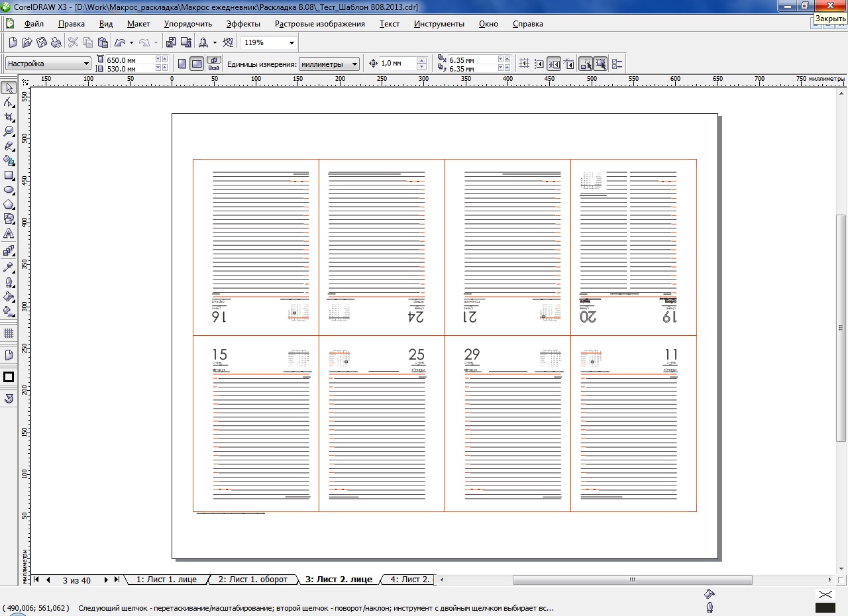Open Options dialog button on property bar

617,64
